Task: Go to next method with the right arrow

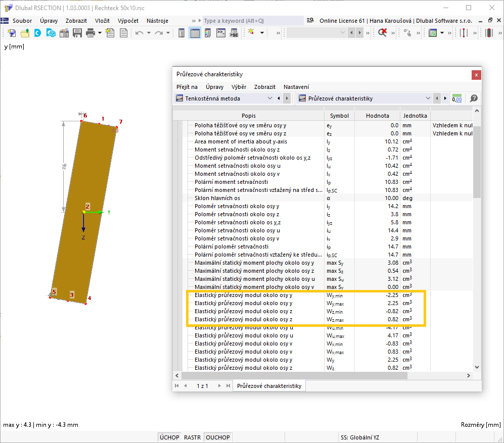Action: pyautogui.click(x=287, y=99)
